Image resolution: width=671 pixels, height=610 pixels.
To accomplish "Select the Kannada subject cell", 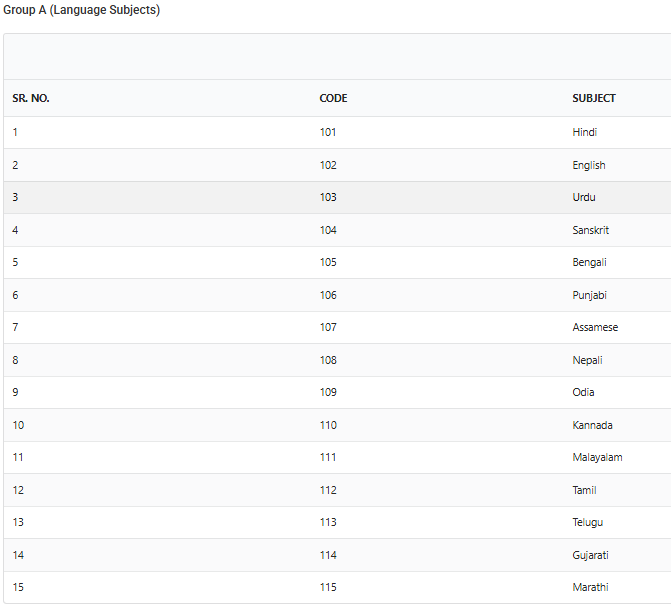I will (x=592, y=426).
